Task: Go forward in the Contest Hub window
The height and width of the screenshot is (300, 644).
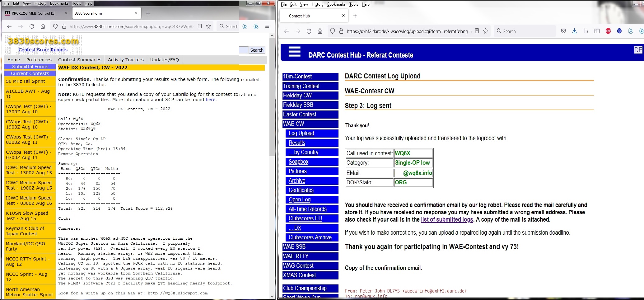Action: click(298, 31)
